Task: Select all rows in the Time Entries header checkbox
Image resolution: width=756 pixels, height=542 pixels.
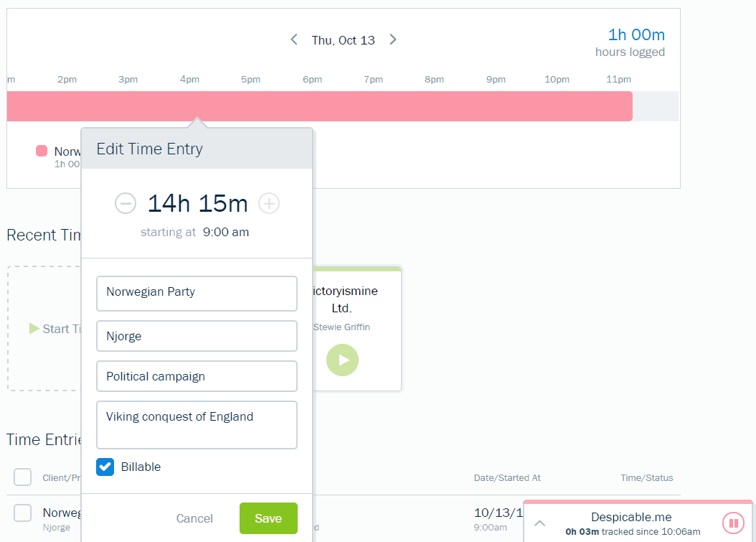Action: (22, 477)
